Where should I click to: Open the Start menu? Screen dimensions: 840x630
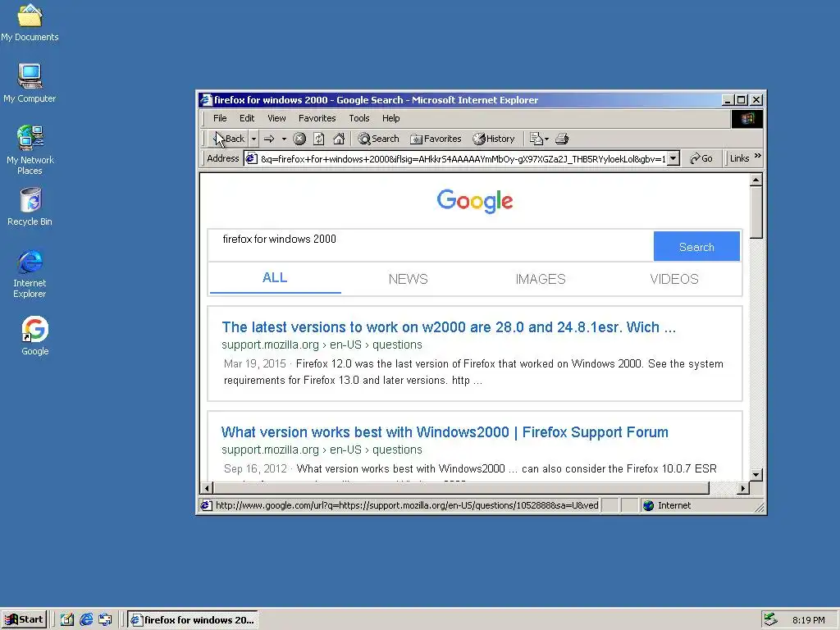(x=24, y=620)
